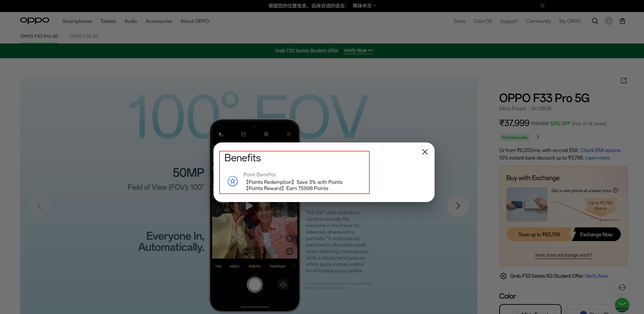This screenshot has height=314, width=644.
Task: Open How does exchange work link
Action: click(x=564, y=255)
